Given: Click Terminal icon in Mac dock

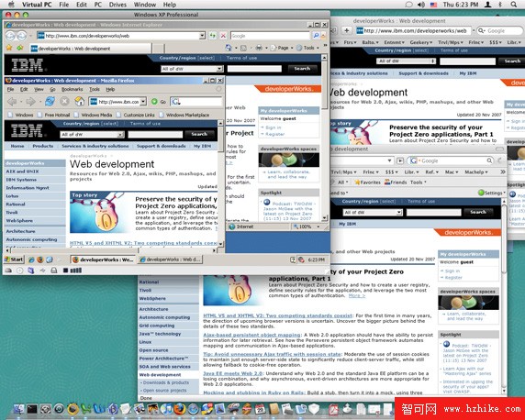Looking at the screenshot, I should tap(32, 409).
